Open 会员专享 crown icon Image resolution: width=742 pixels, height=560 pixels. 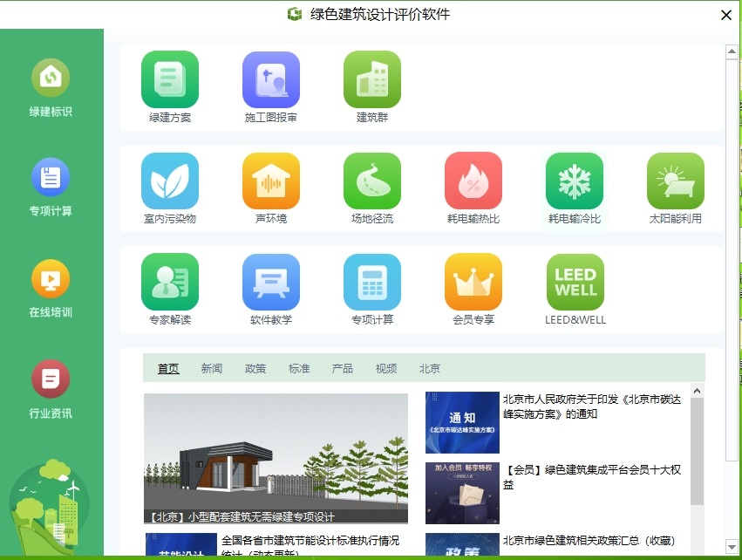pyautogui.click(x=473, y=282)
